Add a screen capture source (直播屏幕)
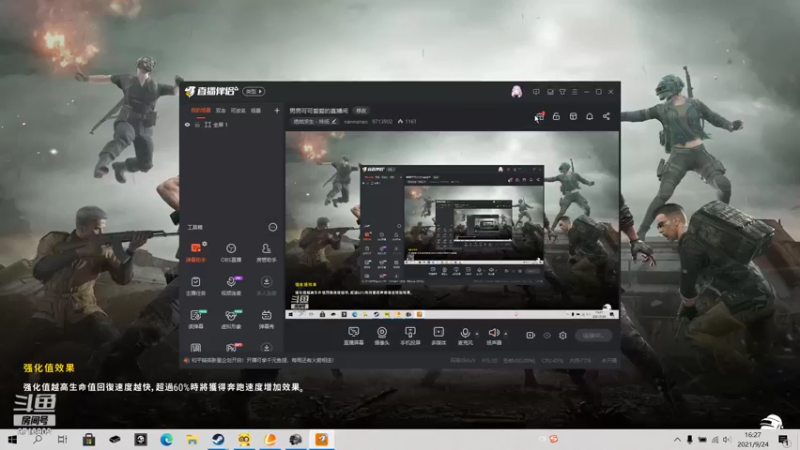Viewport: 800px width, 450px height. 353,336
